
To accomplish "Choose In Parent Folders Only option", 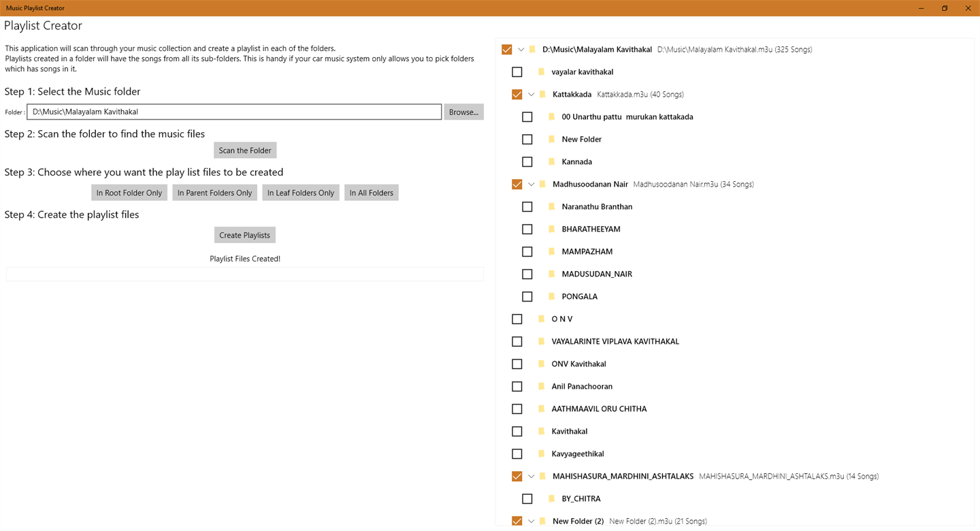I will click(x=215, y=193).
